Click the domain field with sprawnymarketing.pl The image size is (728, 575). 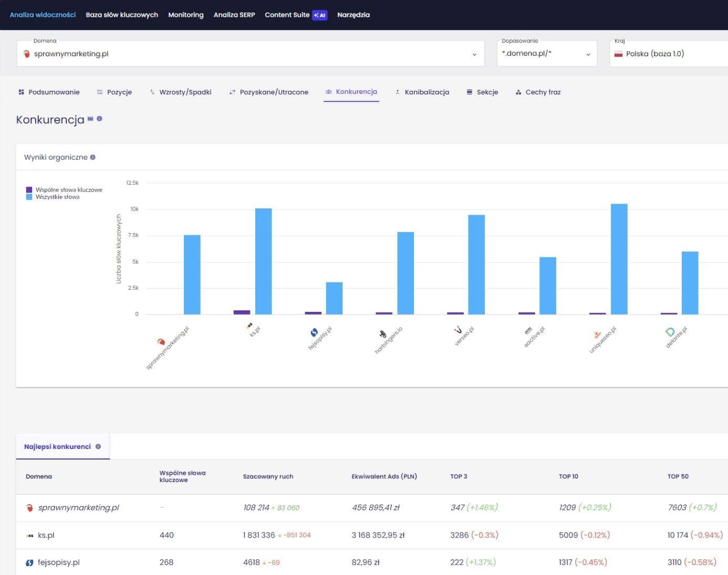pos(251,54)
